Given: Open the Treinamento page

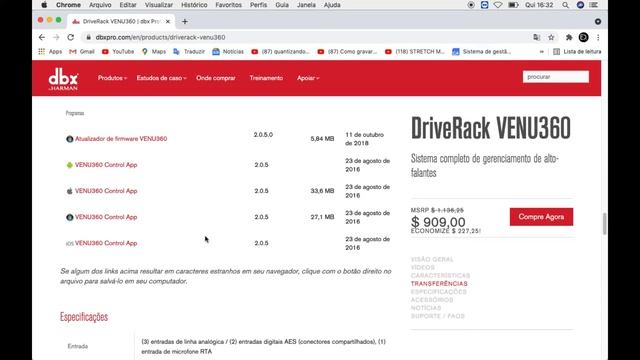Looking at the screenshot, I should [266, 78].
